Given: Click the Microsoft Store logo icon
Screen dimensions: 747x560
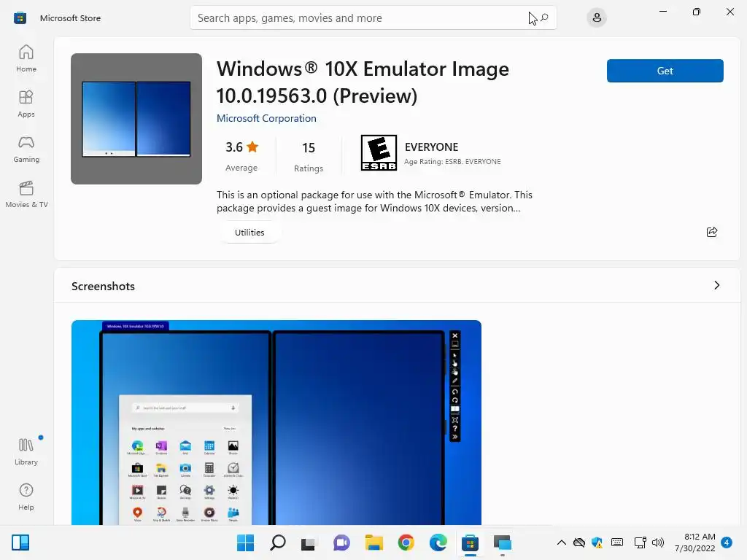Looking at the screenshot, I should [20, 18].
